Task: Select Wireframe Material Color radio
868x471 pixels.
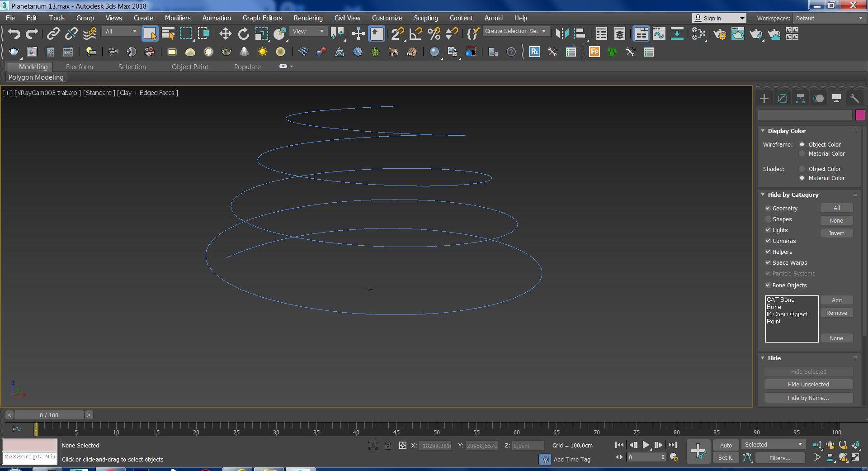Action: point(802,154)
